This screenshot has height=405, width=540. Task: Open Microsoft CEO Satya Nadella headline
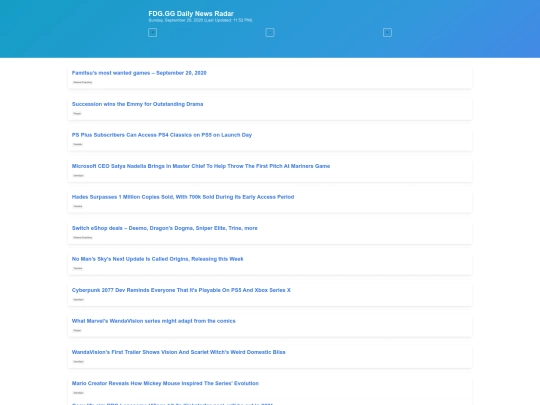(201, 166)
